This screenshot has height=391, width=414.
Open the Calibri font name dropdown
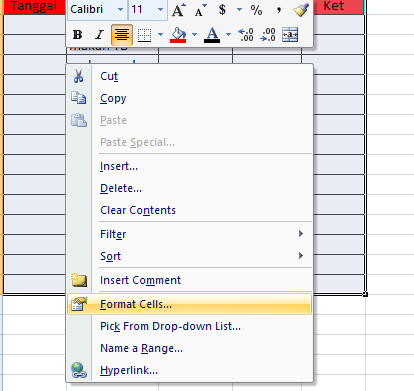(120, 10)
